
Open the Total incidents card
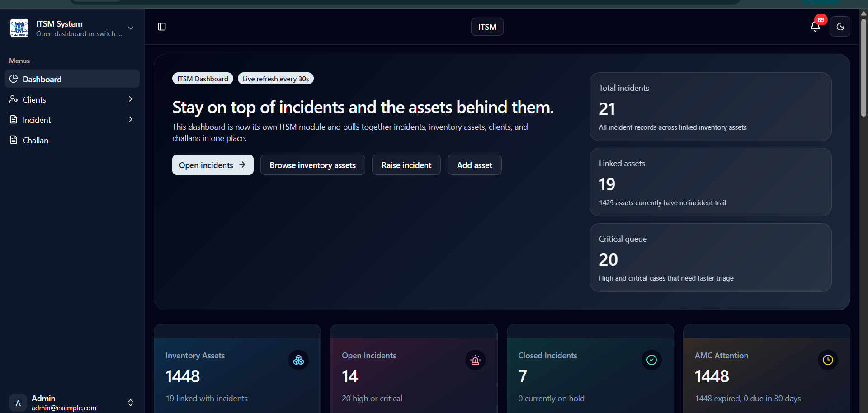710,107
